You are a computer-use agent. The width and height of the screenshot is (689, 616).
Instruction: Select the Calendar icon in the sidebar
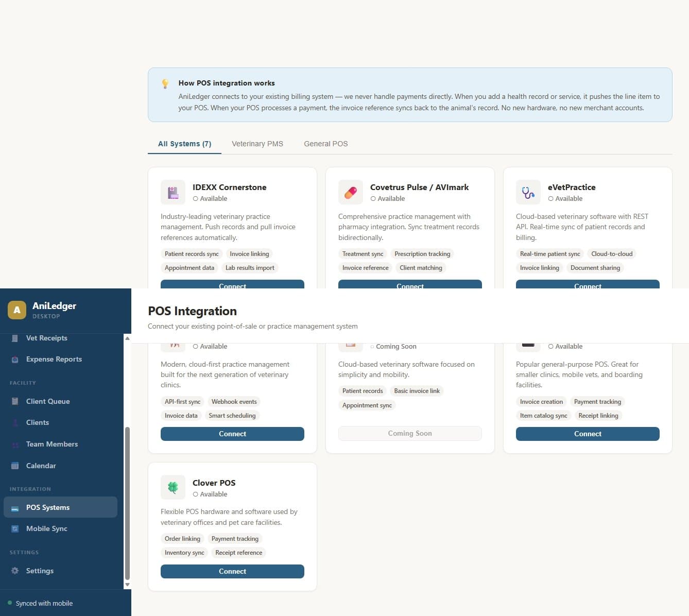coord(15,466)
